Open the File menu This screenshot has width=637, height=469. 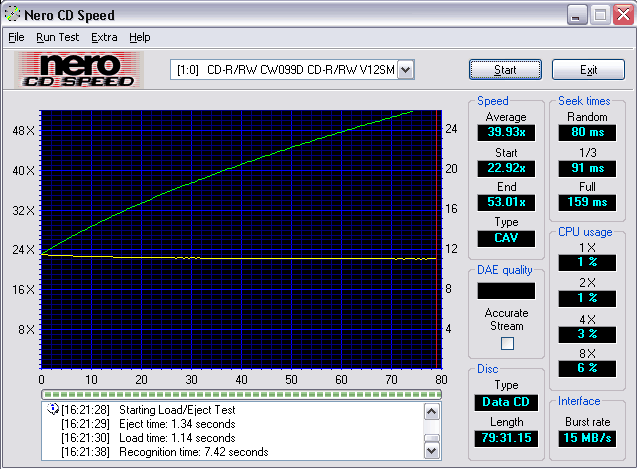coord(16,37)
